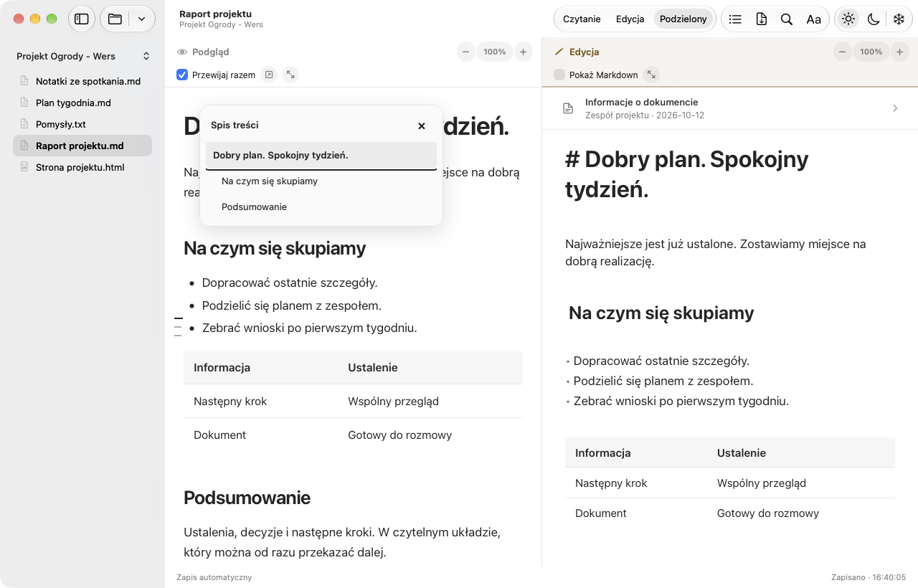Click the export document icon
This screenshot has height=588, width=918.
(x=762, y=19)
